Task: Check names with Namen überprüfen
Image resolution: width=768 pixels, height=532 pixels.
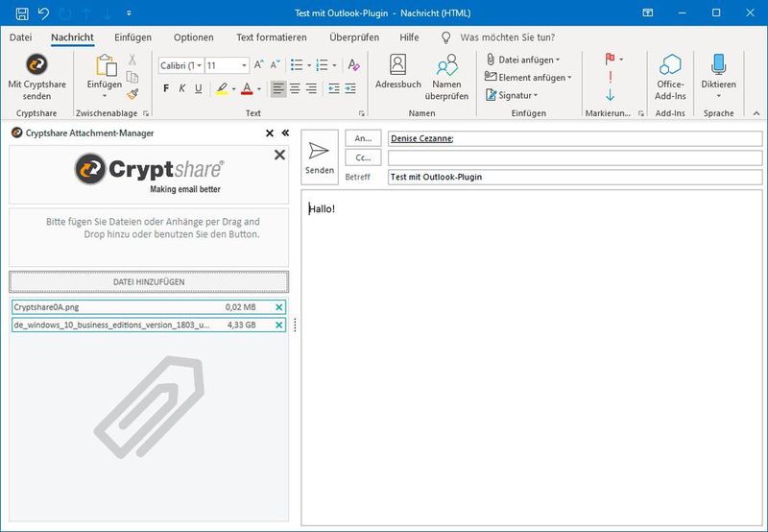Action: (446, 77)
